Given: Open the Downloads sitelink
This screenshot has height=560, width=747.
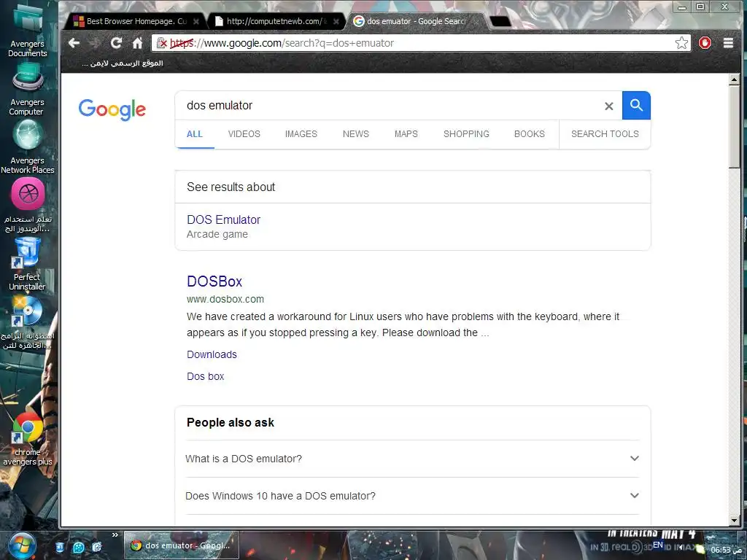Looking at the screenshot, I should [x=212, y=355].
